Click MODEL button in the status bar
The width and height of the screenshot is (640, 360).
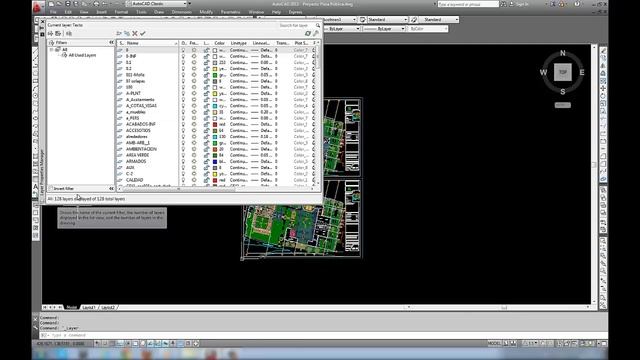(494, 344)
